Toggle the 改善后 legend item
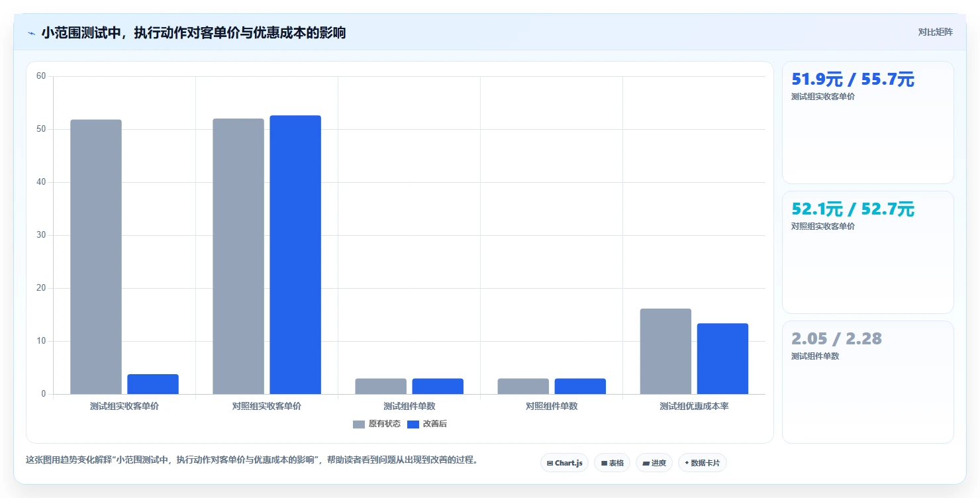This screenshot has height=498, width=980. click(426, 424)
